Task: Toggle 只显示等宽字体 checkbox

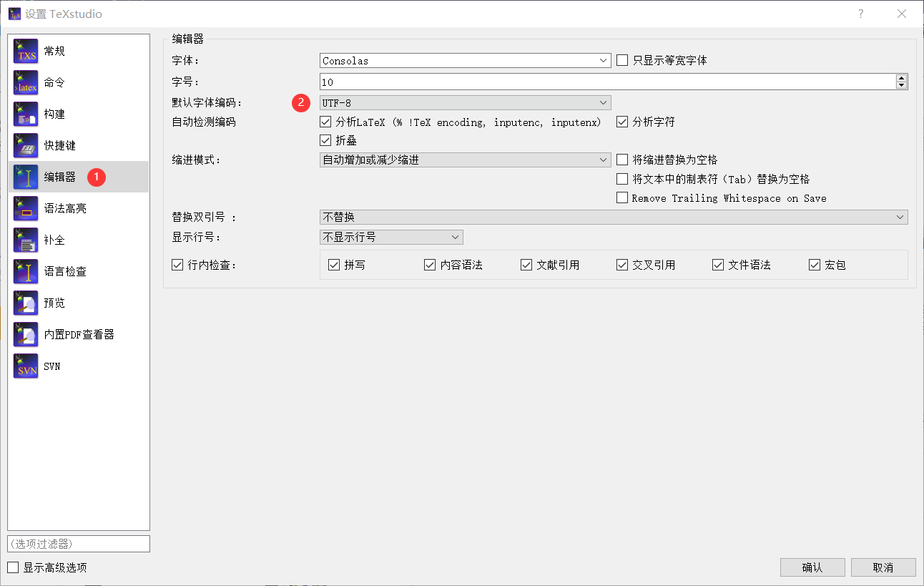Action: pos(622,61)
